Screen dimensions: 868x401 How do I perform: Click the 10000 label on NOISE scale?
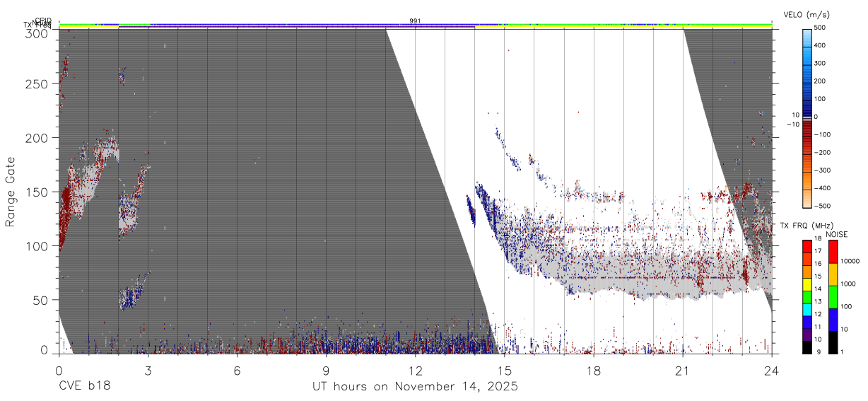pos(850,262)
